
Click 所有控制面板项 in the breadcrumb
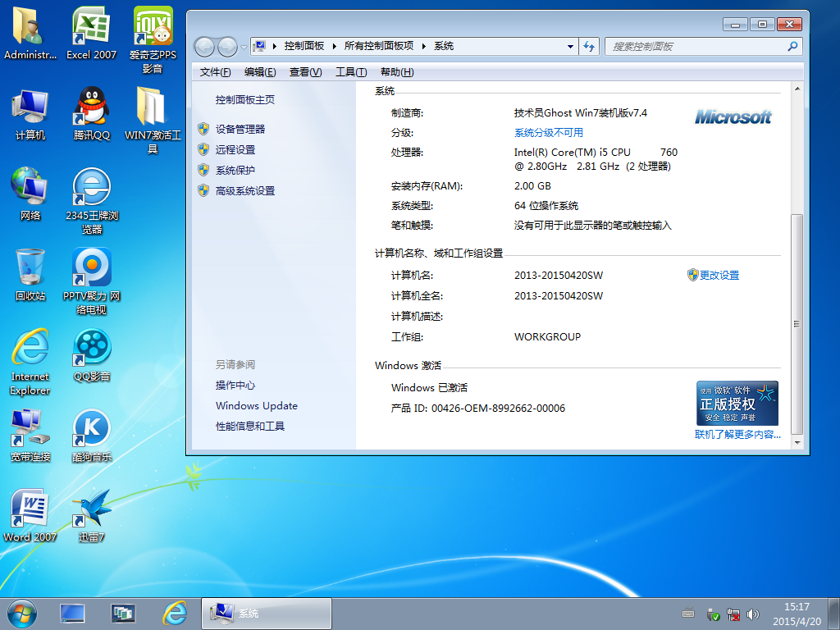point(379,46)
